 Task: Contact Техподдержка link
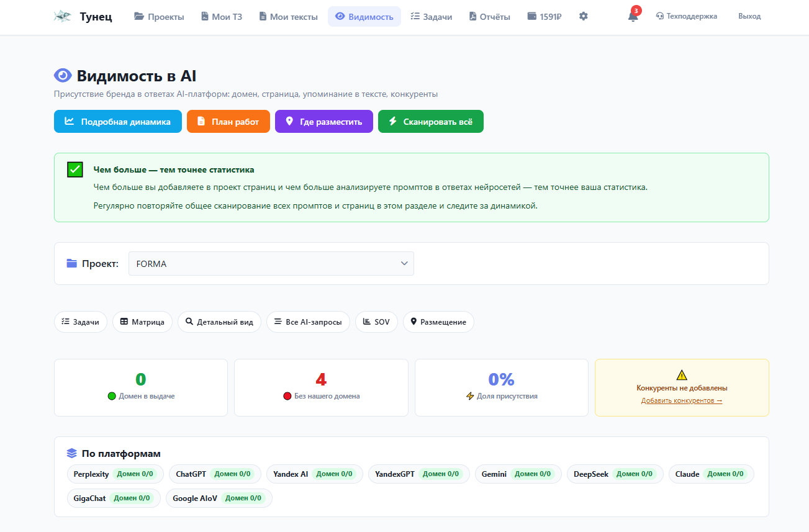coord(686,17)
